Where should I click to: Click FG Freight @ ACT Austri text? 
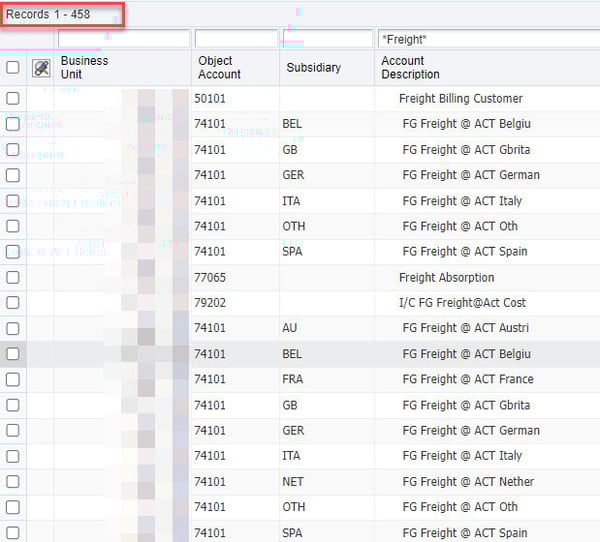(x=466, y=328)
